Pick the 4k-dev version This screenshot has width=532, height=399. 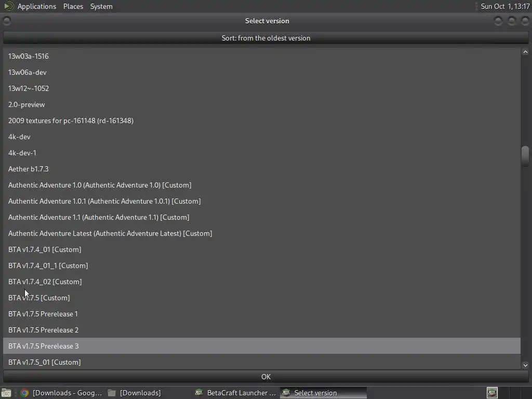click(262, 137)
